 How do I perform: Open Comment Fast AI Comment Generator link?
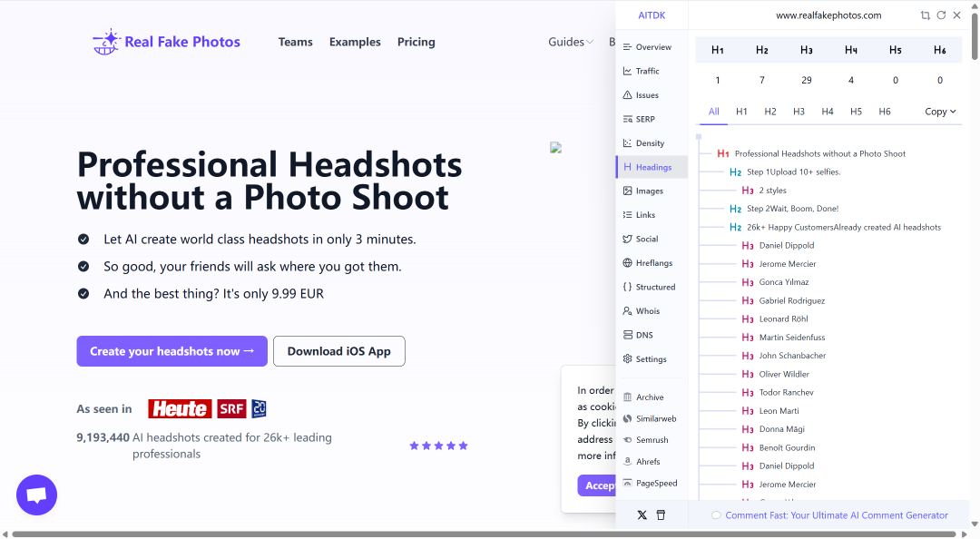[837, 515]
